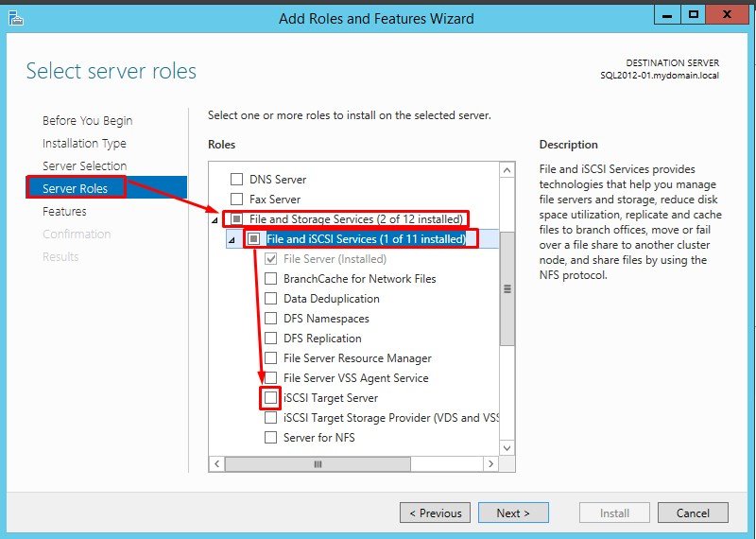Cancel the Add Roles wizard
This screenshot has height=539, width=756.
tap(693, 513)
